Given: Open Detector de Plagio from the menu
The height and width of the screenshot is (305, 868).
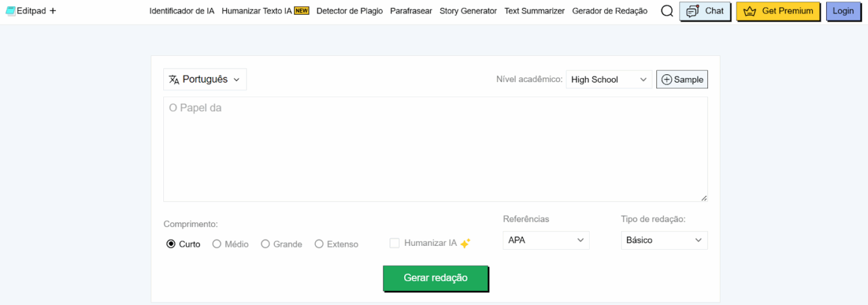Looking at the screenshot, I should (x=349, y=11).
